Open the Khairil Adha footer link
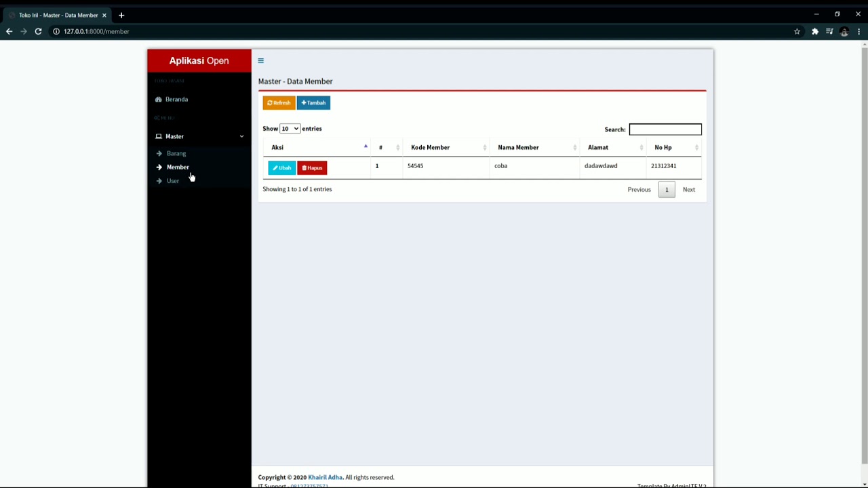The width and height of the screenshot is (868, 488). tap(325, 478)
